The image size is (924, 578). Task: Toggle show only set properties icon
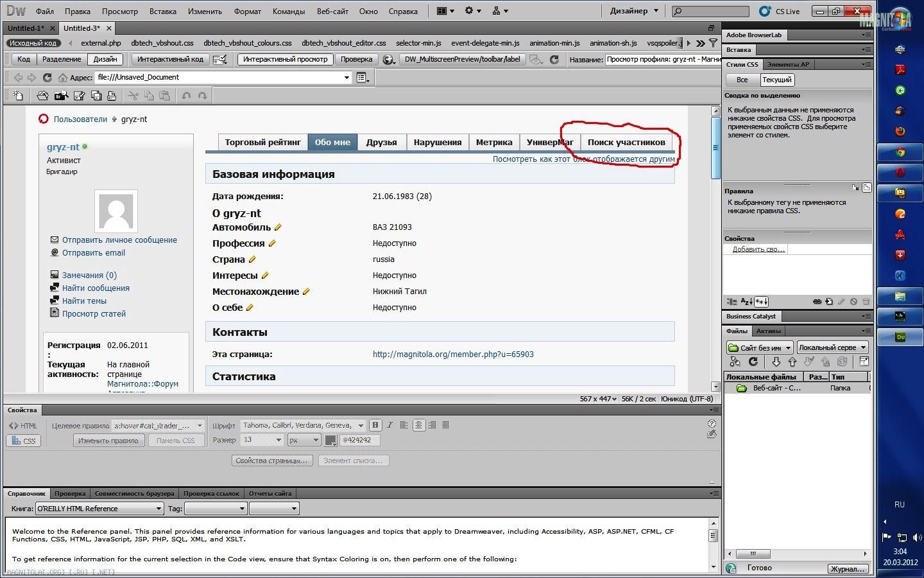tap(761, 301)
